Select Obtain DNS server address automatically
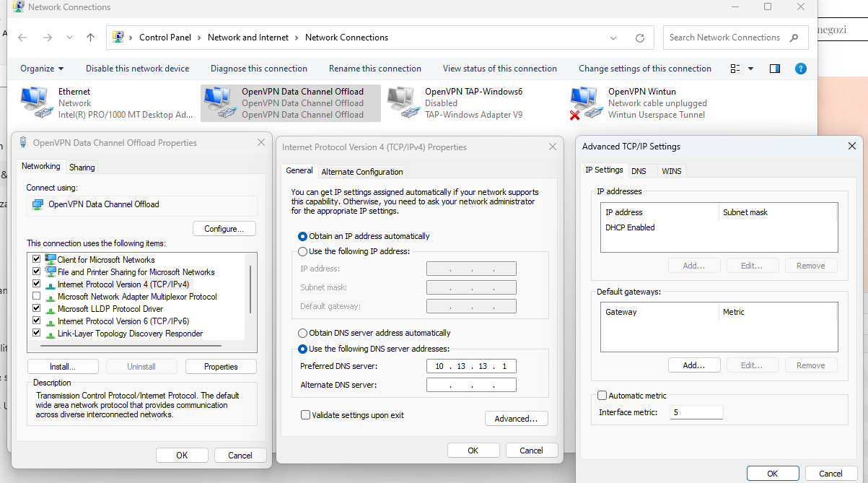This screenshot has width=868, height=483. (302, 333)
